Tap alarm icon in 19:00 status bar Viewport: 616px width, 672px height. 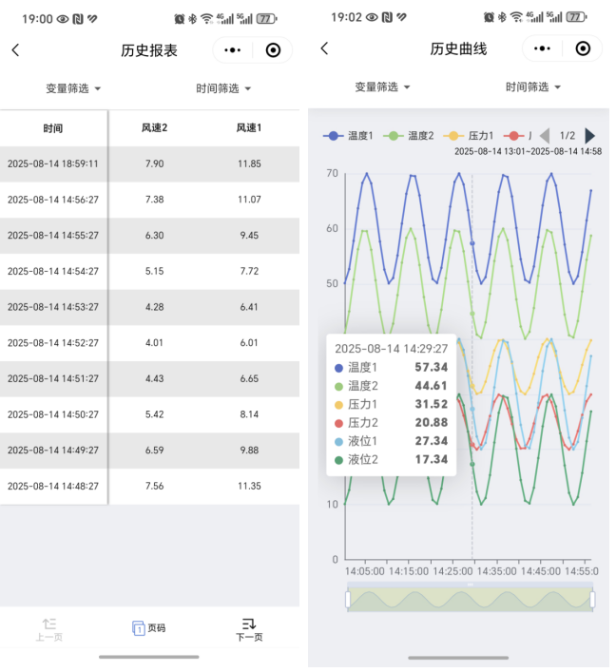coord(179,19)
